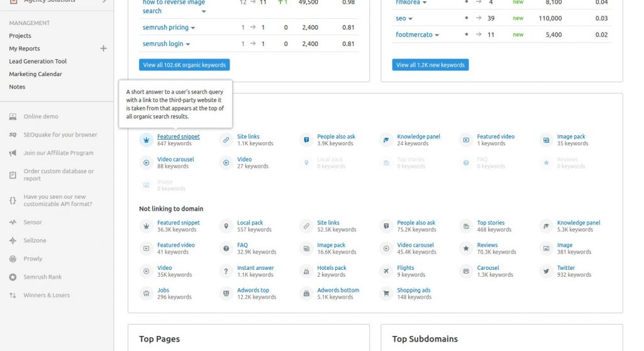Screen dimensions: 644x351
Task: Open the Site links 52.5K keywords link
Action: tap(328, 222)
